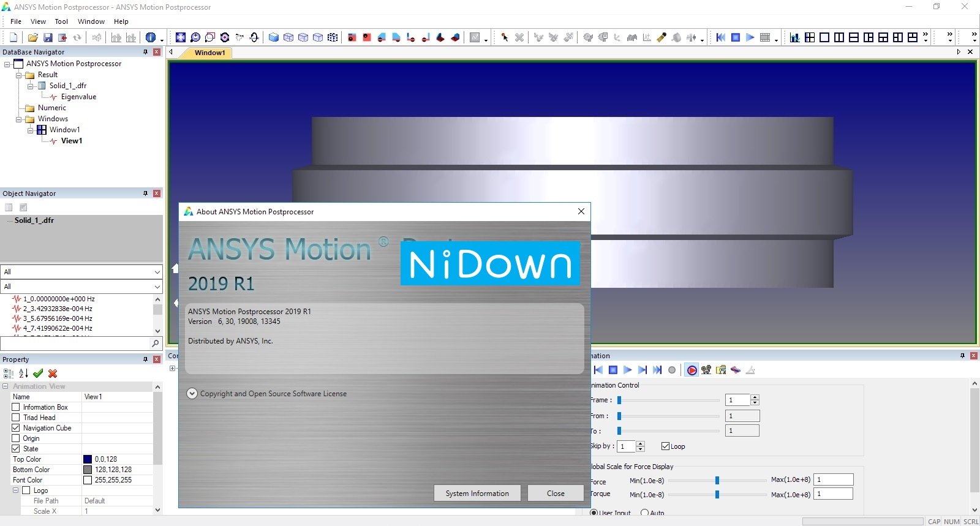
Task: Click the Close button in About dialog
Action: [x=556, y=494]
